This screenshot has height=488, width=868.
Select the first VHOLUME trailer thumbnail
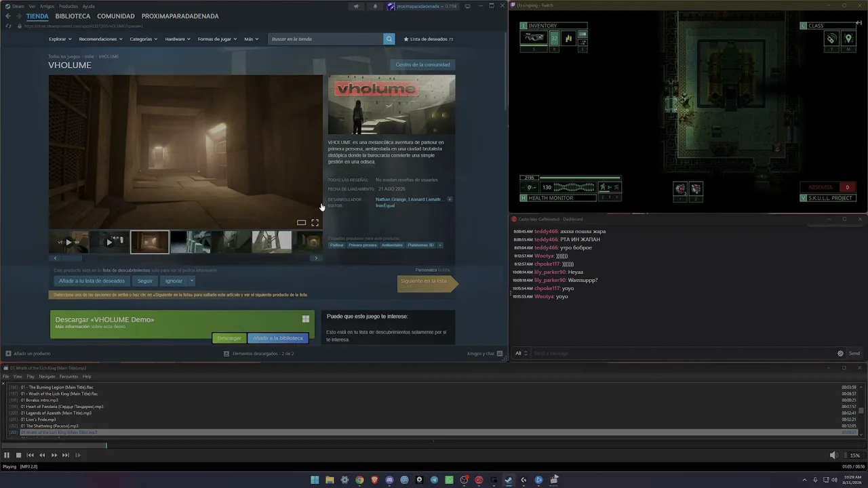[68, 242]
